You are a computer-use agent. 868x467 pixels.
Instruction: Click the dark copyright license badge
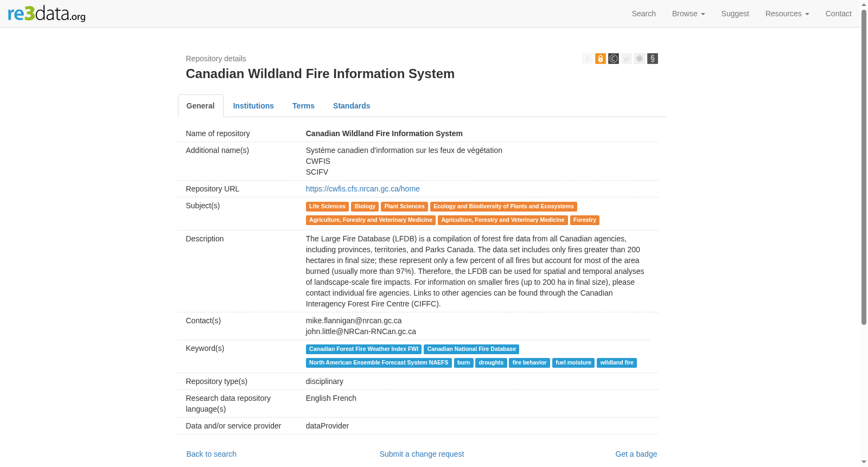click(614, 59)
